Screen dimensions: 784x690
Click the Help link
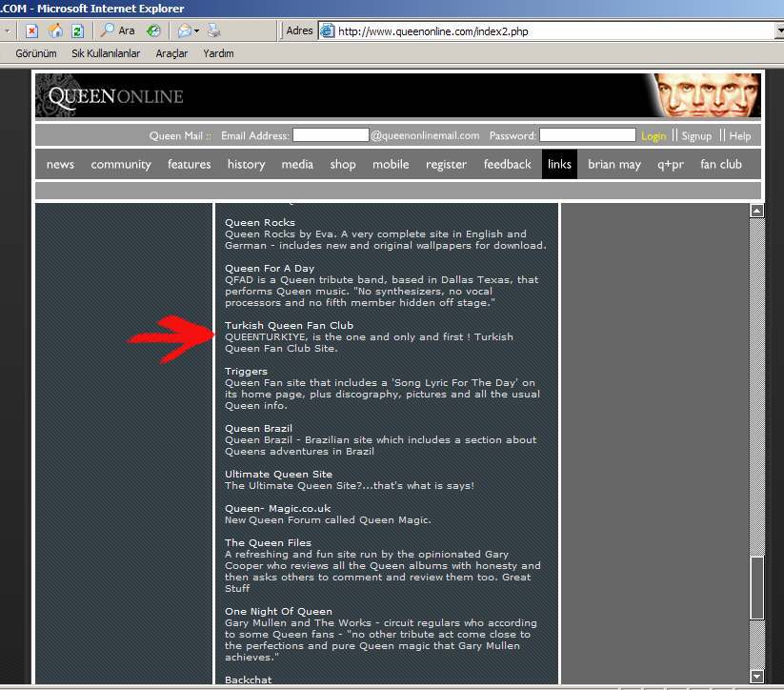(x=740, y=135)
